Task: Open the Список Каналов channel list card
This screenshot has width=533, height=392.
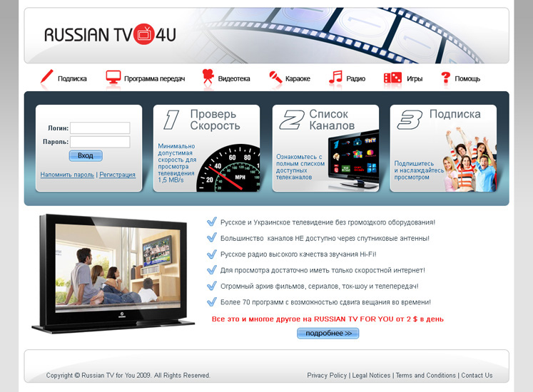Action: point(325,148)
